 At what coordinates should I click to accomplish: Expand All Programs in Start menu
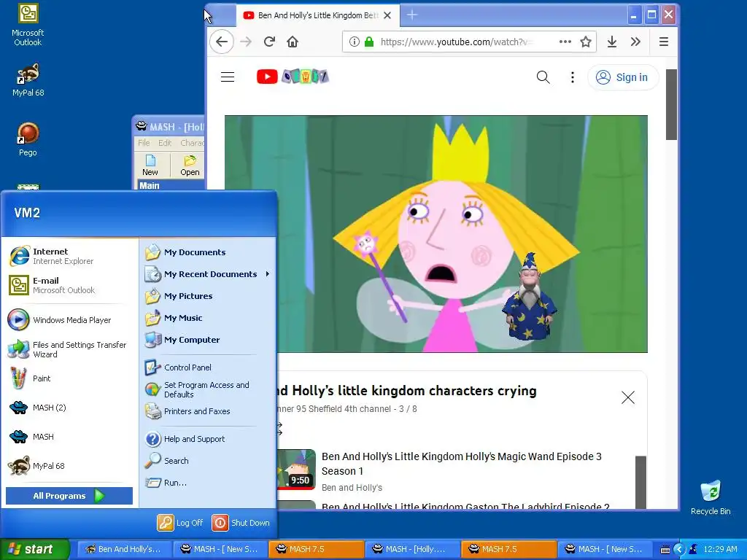(69, 496)
